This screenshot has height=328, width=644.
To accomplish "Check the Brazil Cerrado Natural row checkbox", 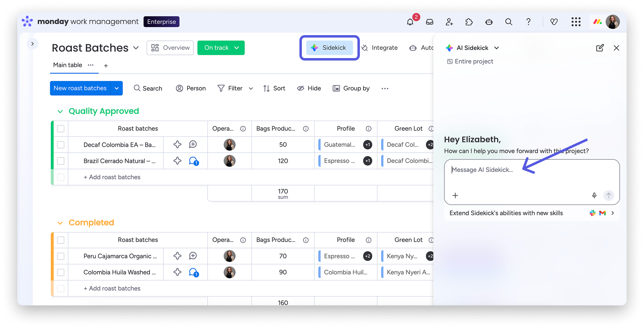I will [x=61, y=161].
